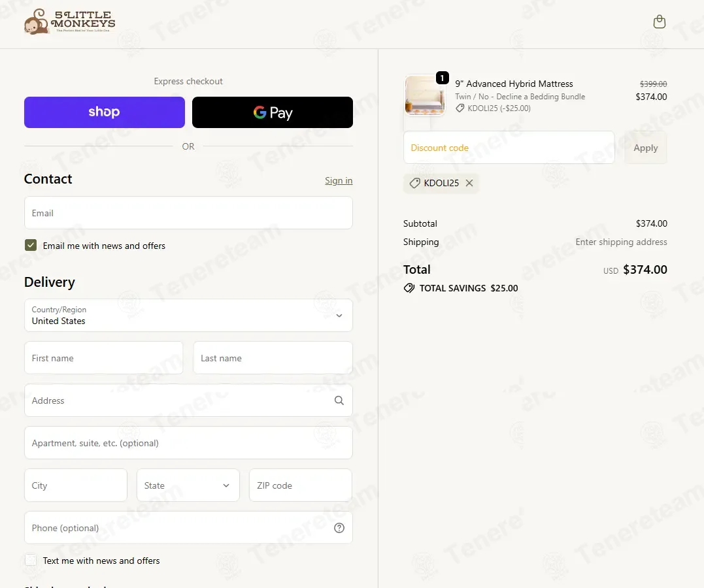Focus the Email input field

click(x=188, y=213)
